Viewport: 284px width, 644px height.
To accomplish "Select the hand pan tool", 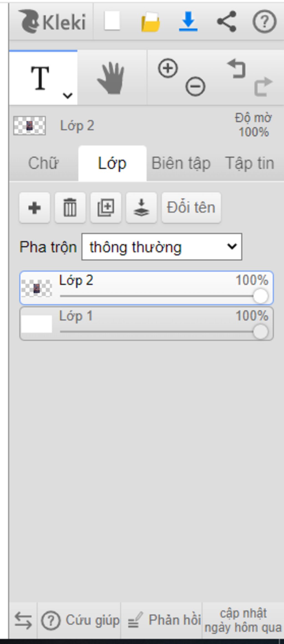I will tap(111, 78).
